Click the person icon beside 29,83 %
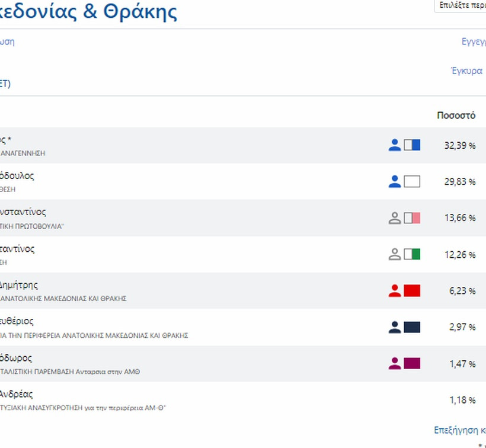 [395, 181]
